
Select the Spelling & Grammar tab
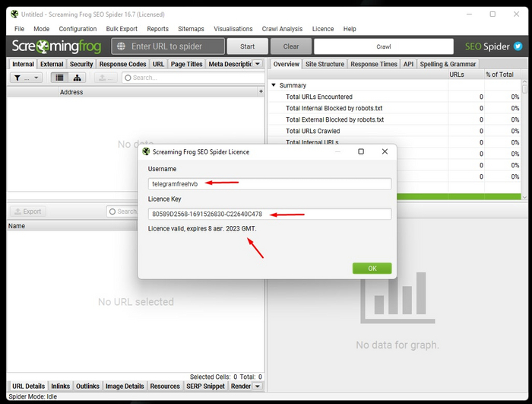[x=448, y=64]
